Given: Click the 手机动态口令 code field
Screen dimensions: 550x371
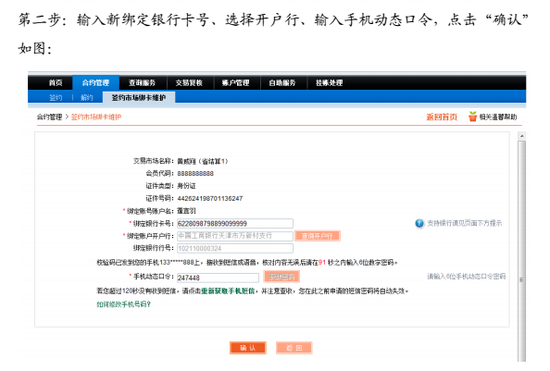Looking at the screenshot, I should point(218,277).
